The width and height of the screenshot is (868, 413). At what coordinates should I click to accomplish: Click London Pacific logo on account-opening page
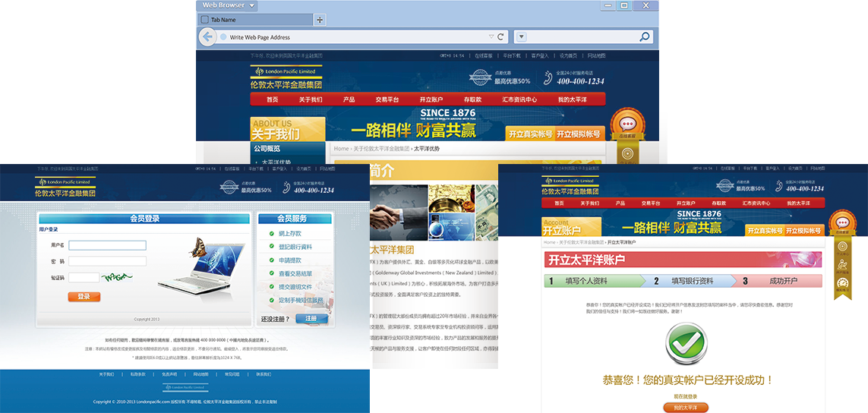point(570,187)
